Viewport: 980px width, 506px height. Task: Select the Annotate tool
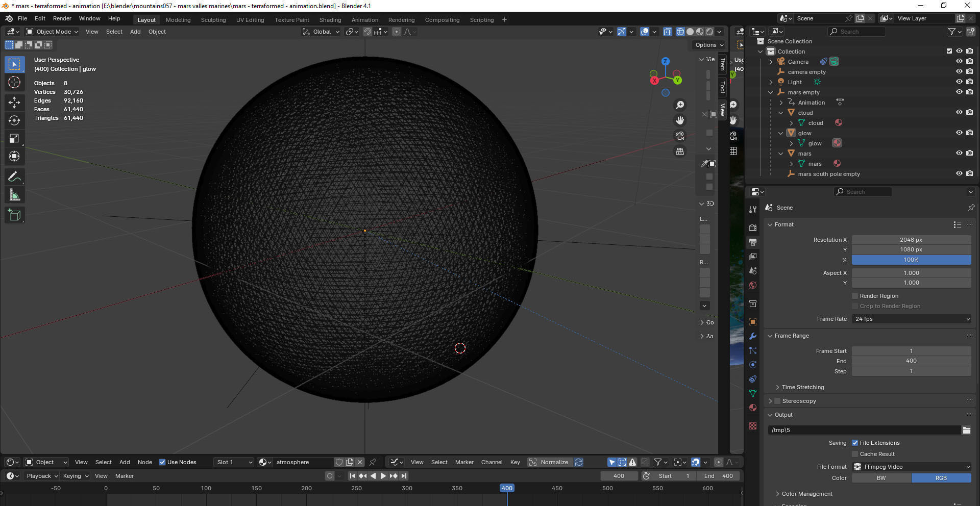tap(14, 177)
